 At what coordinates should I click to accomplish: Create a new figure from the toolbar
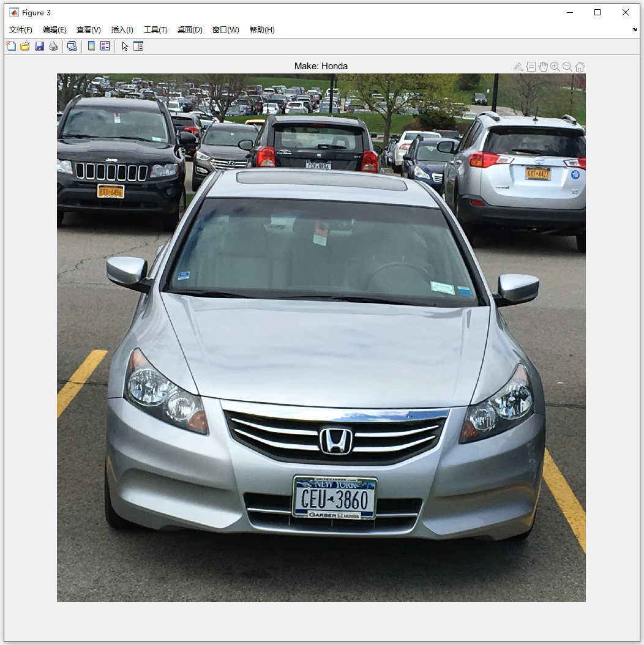click(x=11, y=46)
